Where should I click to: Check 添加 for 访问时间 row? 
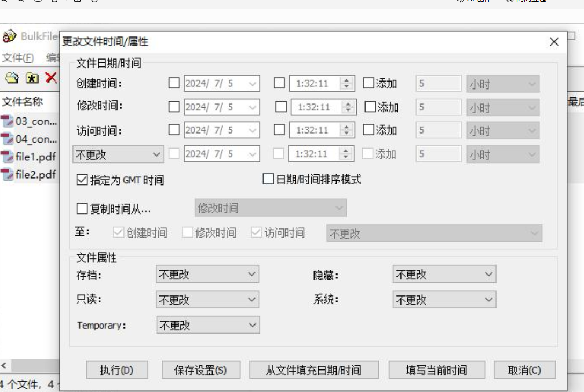coord(368,130)
